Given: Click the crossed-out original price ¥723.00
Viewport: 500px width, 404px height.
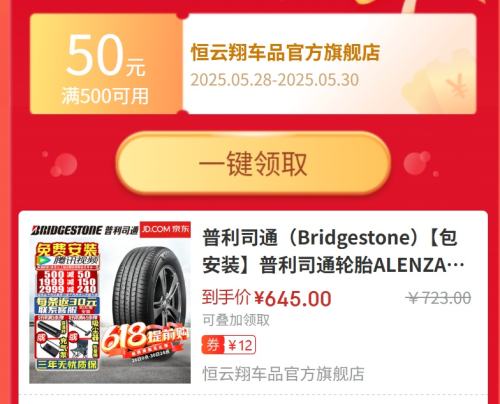Looking at the screenshot, I should click(x=439, y=298).
